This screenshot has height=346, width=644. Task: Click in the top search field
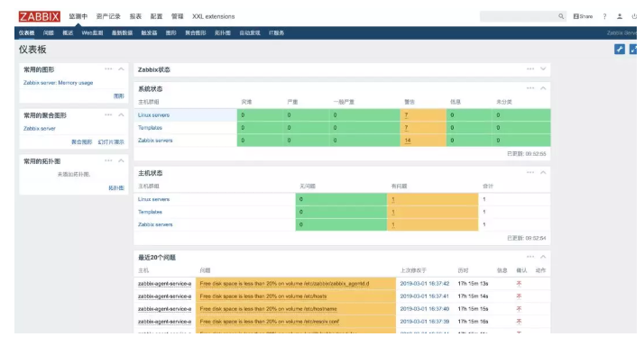pyautogui.click(x=520, y=16)
